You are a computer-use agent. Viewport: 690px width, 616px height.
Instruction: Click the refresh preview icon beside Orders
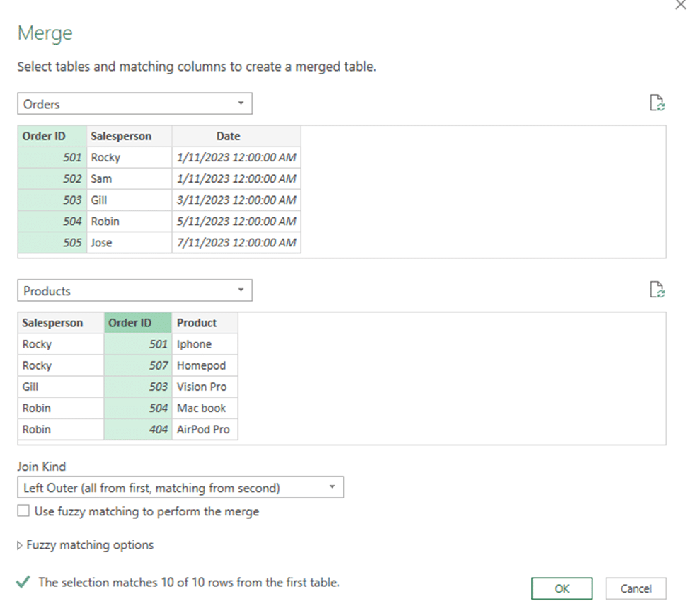(658, 103)
